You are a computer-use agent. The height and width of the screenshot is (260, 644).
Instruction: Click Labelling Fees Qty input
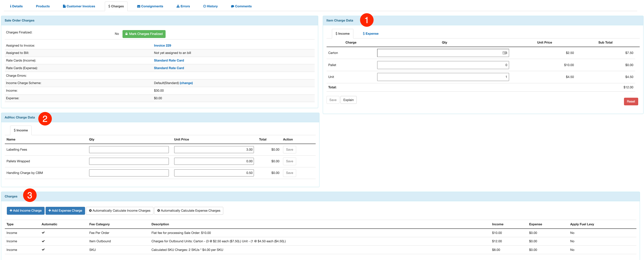click(x=129, y=150)
